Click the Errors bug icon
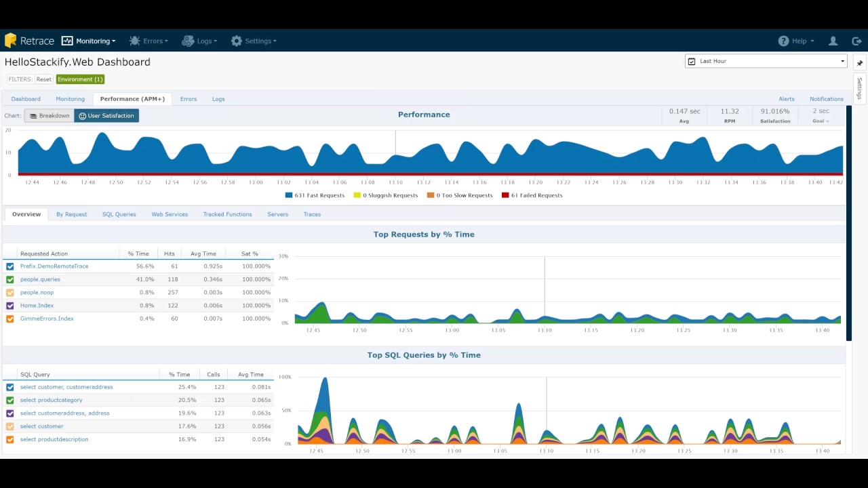The image size is (868, 488). coord(134,41)
